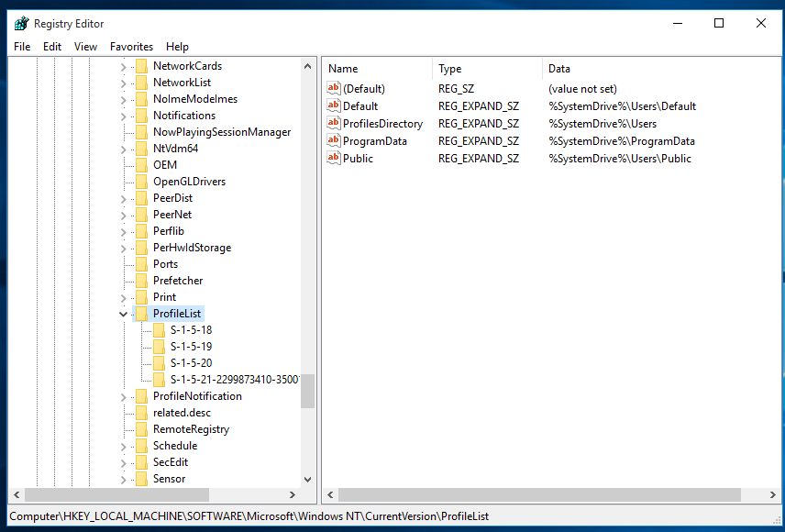Open the File menu

(x=22, y=47)
